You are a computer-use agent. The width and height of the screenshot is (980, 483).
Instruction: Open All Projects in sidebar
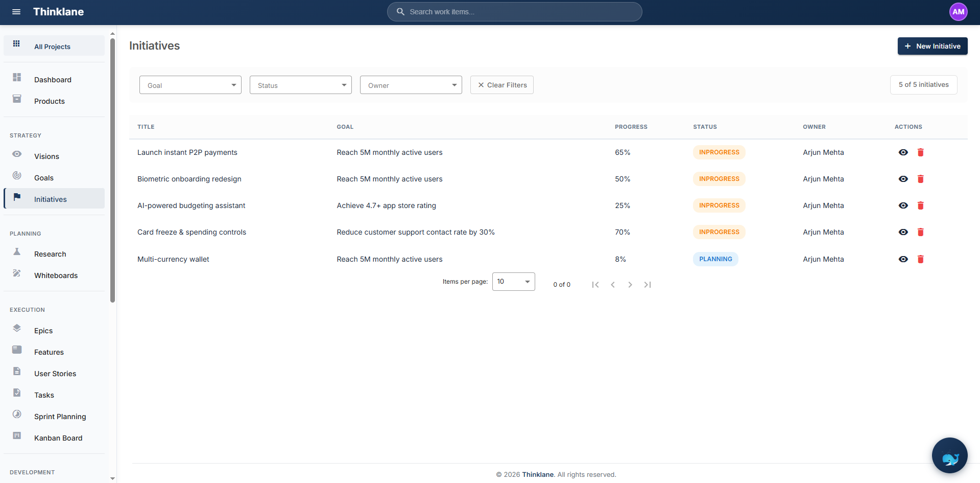[54, 46]
